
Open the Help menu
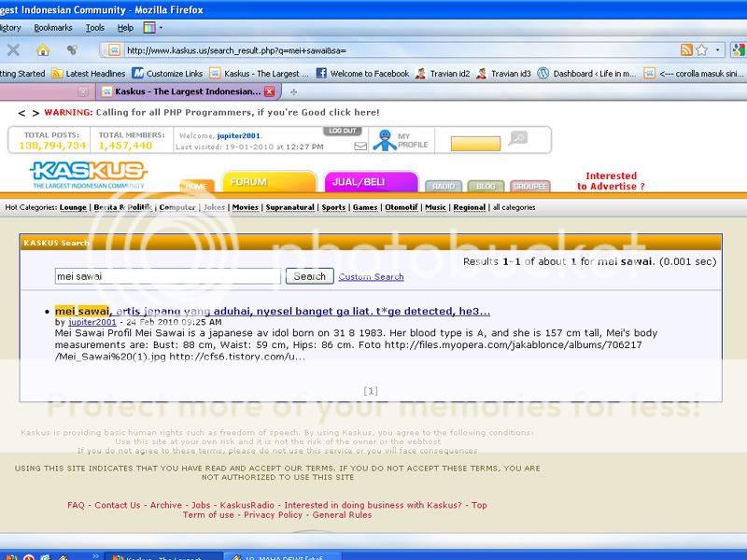click(x=125, y=28)
